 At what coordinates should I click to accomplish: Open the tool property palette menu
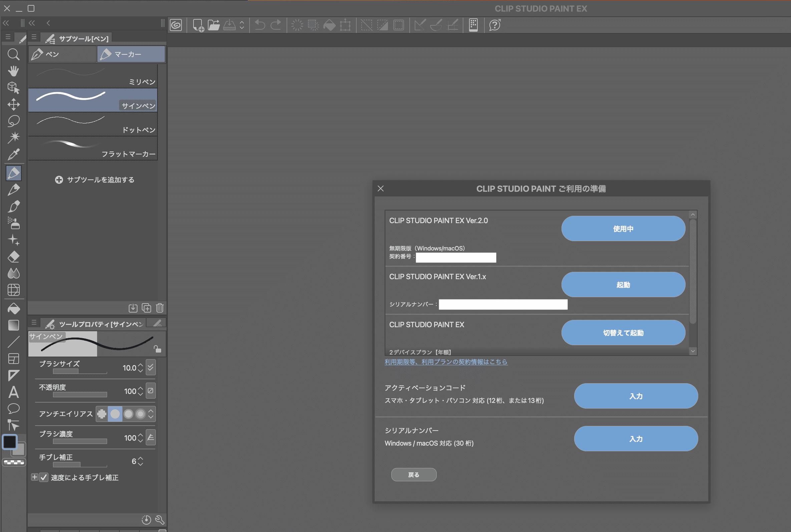pos(34,322)
